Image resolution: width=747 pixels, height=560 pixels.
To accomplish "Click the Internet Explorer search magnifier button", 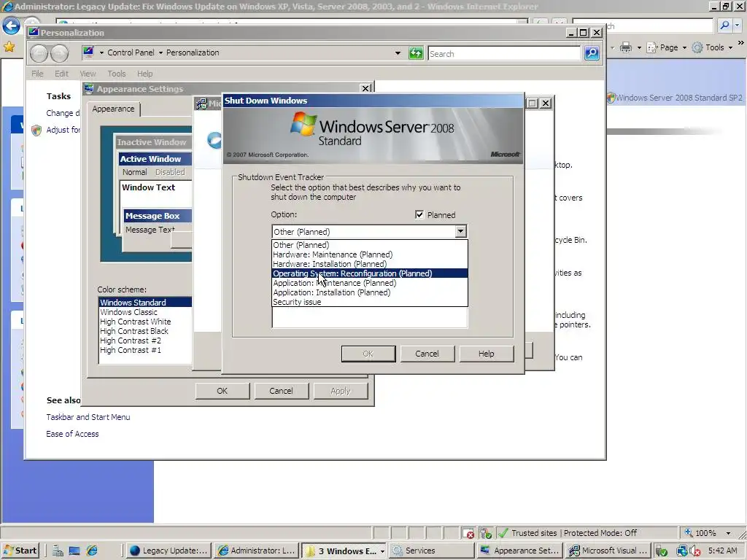I will tap(724, 26).
